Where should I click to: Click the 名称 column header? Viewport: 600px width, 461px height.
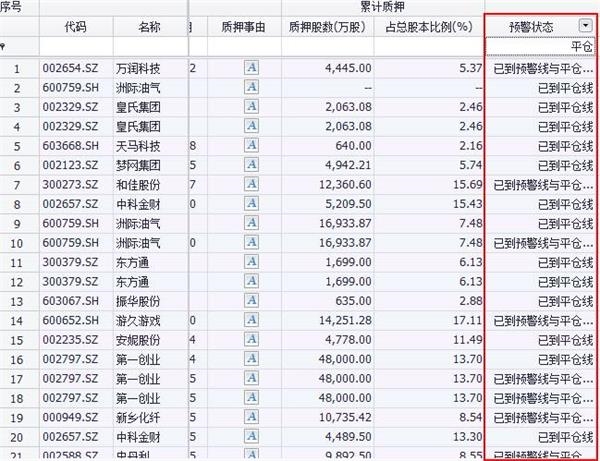click(148, 26)
